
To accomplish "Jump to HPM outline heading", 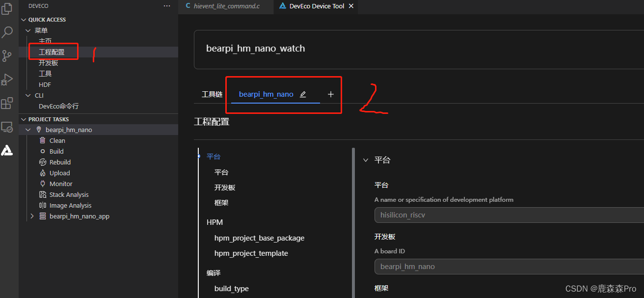I will pos(215,222).
